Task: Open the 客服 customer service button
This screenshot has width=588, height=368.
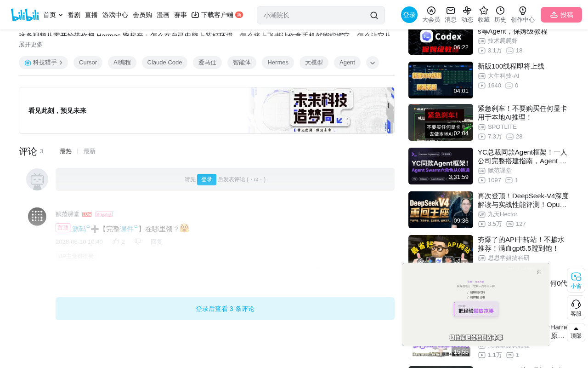Action: 576,308
